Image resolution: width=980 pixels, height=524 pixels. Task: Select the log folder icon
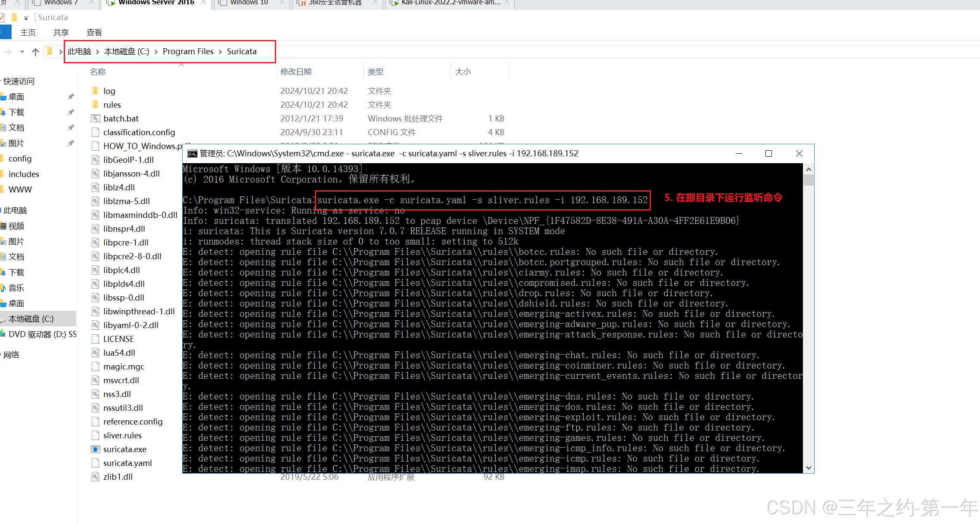click(x=95, y=91)
